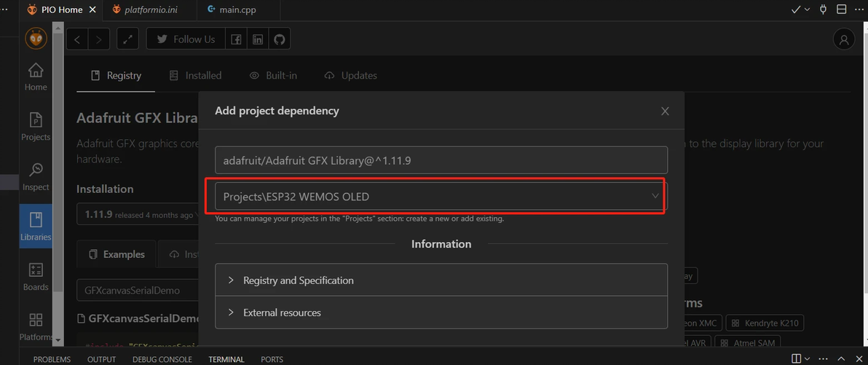Click the Twitter Follow Us button

pyautogui.click(x=186, y=39)
